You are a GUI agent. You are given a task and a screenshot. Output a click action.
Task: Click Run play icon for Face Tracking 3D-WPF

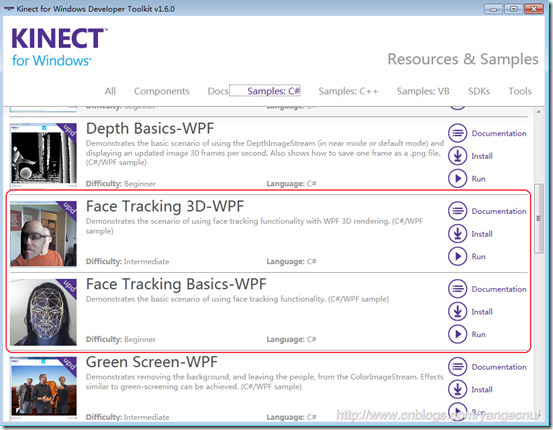pyautogui.click(x=457, y=256)
